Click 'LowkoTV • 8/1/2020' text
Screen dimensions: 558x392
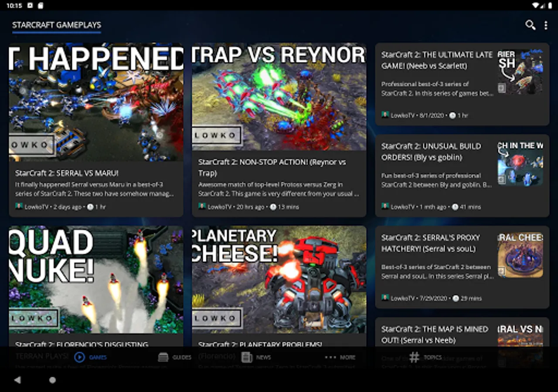pyautogui.click(x=417, y=115)
